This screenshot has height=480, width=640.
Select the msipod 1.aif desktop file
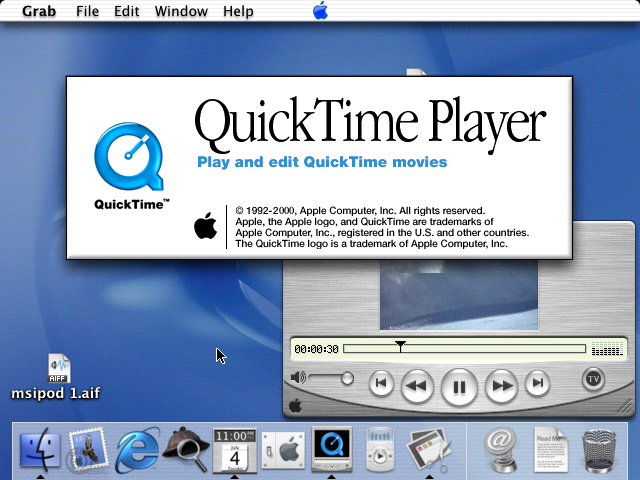pos(58,376)
